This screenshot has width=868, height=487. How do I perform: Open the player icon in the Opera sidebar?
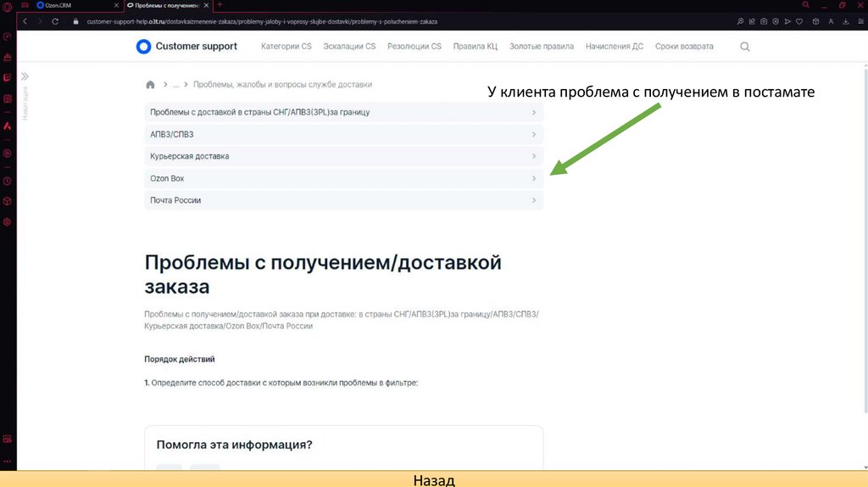pos(7,154)
